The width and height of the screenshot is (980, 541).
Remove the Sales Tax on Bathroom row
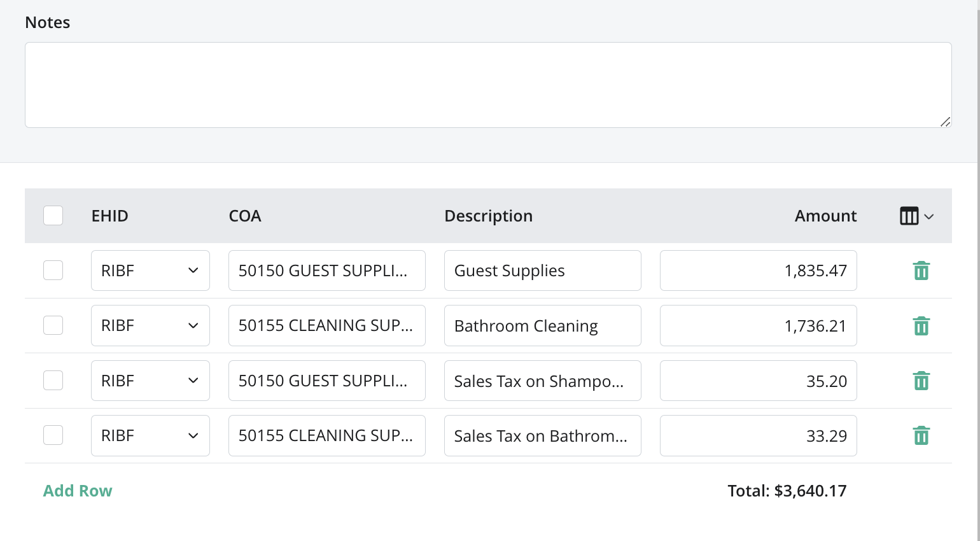[x=921, y=436]
